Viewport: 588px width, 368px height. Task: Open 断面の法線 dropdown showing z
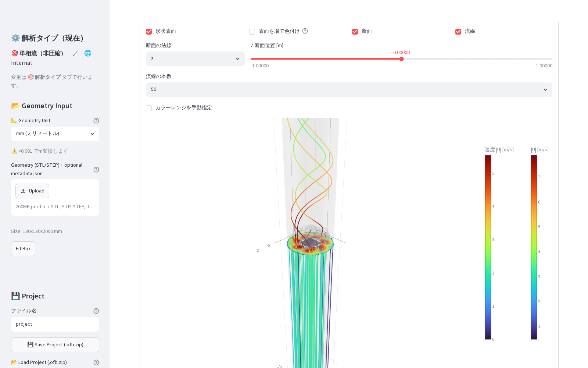coord(195,59)
